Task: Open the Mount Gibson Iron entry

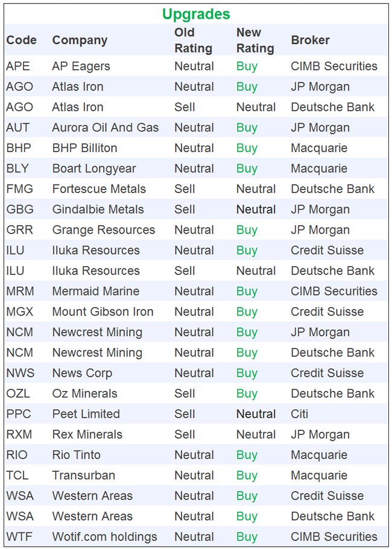Action: point(103,312)
